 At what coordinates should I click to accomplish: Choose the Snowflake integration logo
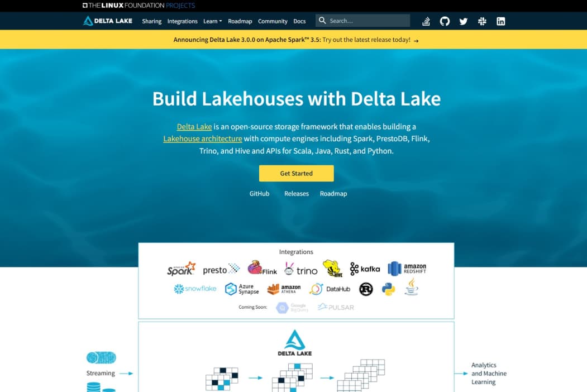pos(195,289)
